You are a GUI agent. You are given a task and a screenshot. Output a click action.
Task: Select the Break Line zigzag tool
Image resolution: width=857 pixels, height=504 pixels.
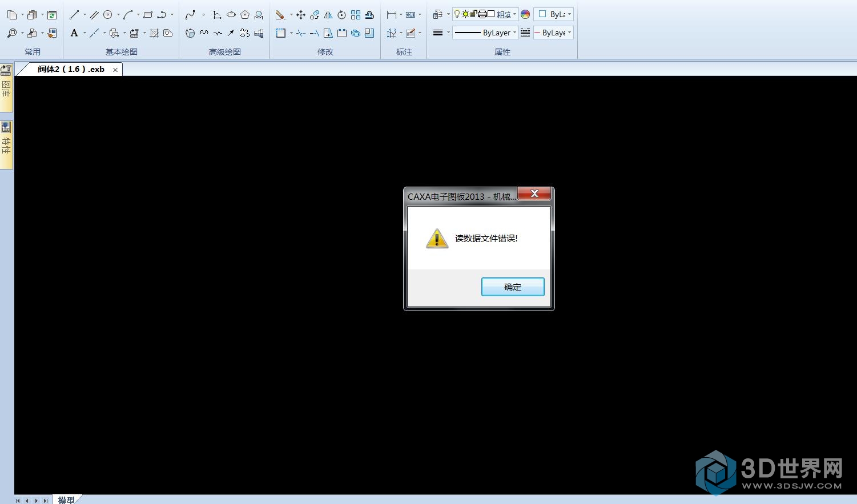[x=218, y=33]
